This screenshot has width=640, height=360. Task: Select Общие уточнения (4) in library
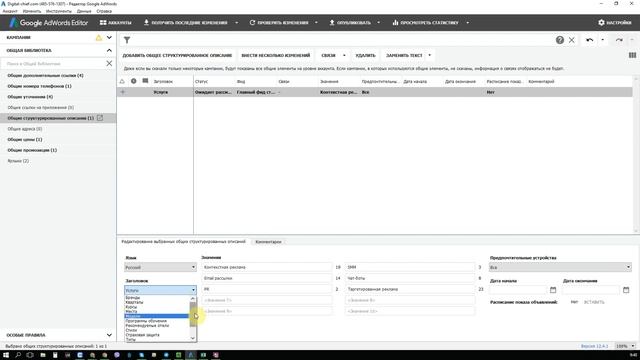[30, 97]
